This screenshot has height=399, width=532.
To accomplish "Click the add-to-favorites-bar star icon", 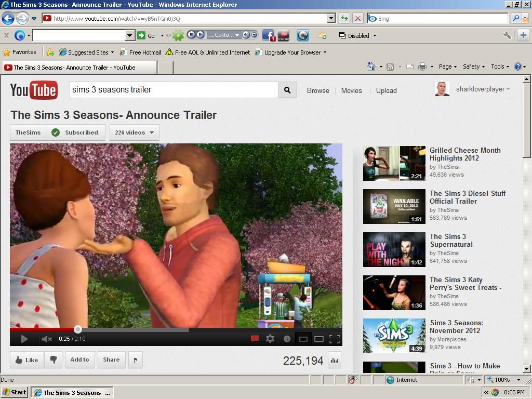I will (x=50, y=52).
